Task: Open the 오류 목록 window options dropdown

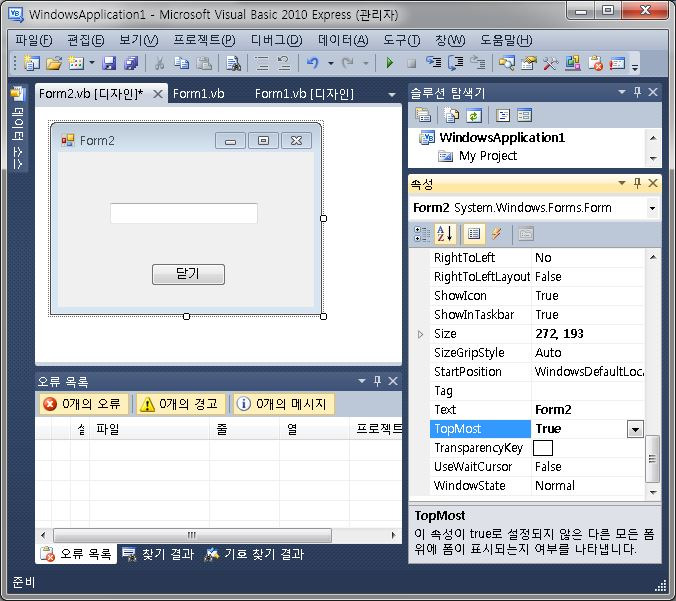Action: pyautogui.click(x=362, y=381)
